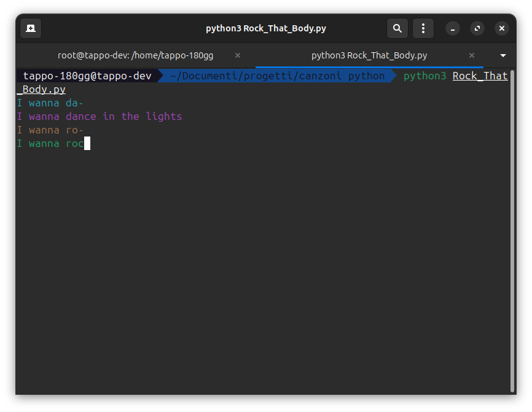Click the line 'I wanna roc'
532x412 pixels.
pyautogui.click(x=50, y=144)
